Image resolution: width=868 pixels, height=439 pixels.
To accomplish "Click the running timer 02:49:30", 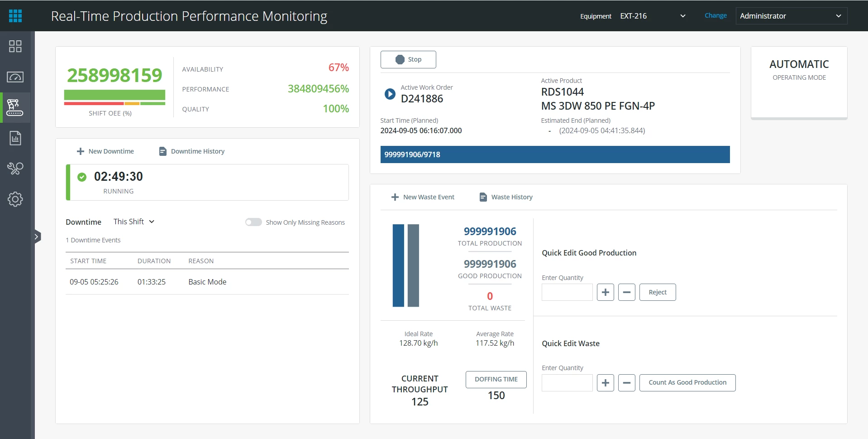I will coord(119,176).
